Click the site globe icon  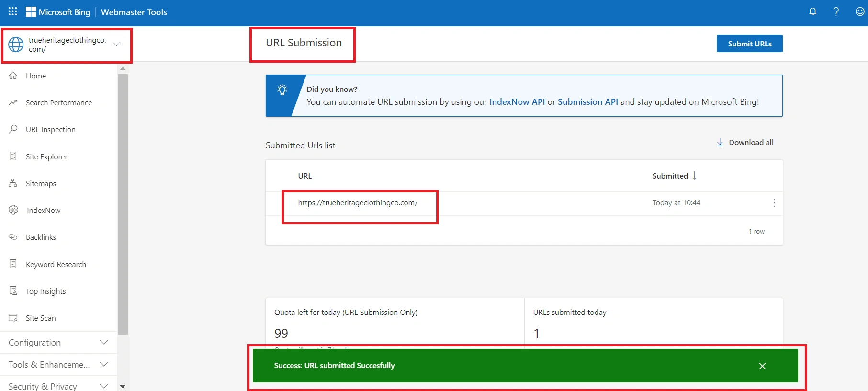coord(16,45)
